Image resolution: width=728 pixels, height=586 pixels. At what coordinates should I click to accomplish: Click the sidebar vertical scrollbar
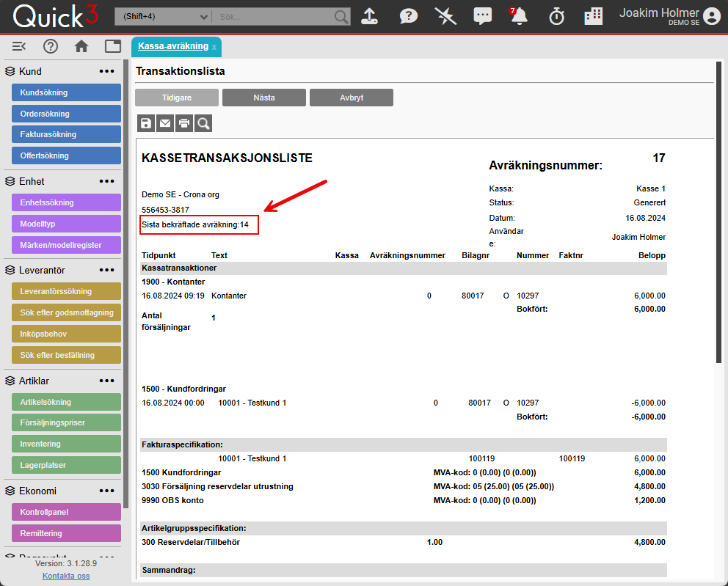[125, 283]
